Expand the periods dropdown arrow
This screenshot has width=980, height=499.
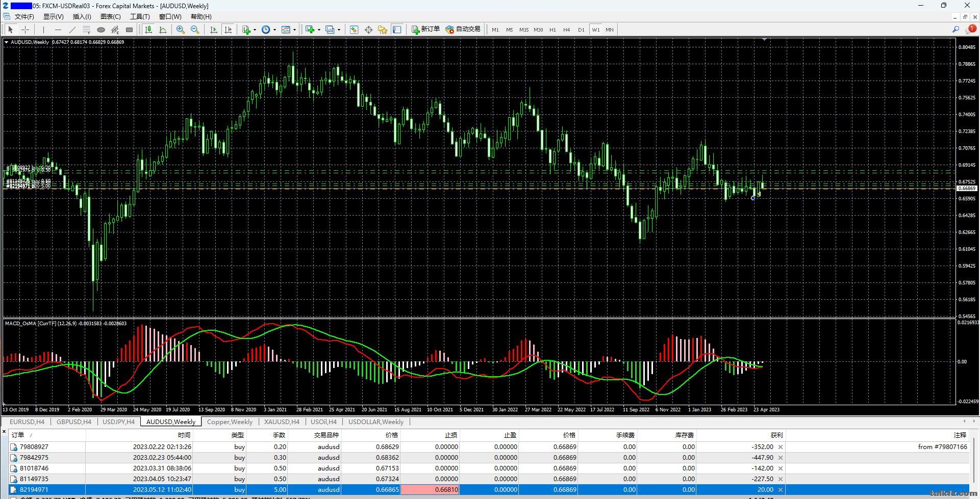click(x=274, y=30)
